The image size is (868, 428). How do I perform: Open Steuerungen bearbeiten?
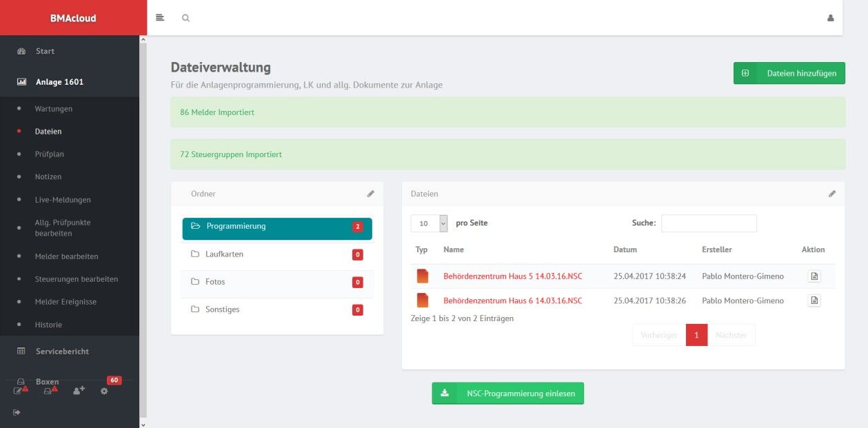77,279
